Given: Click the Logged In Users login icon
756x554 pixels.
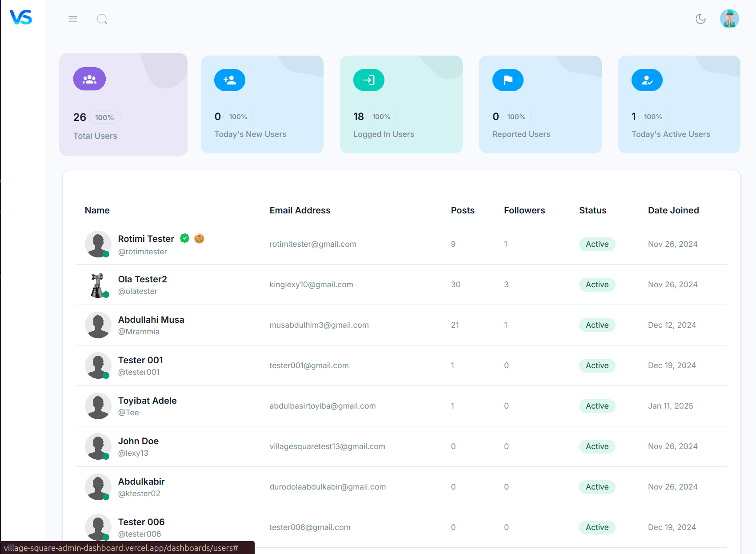Looking at the screenshot, I should click(x=369, y=80).
